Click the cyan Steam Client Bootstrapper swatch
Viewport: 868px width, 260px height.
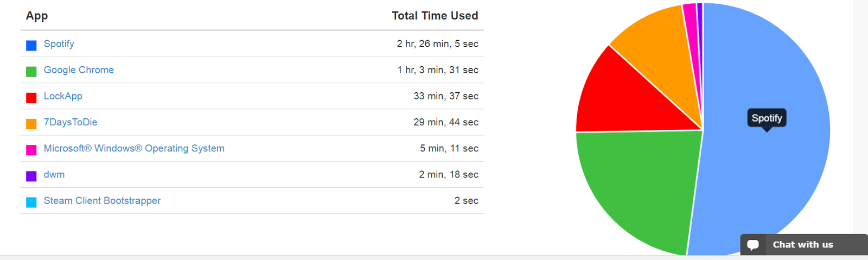(x=31, y=202)
